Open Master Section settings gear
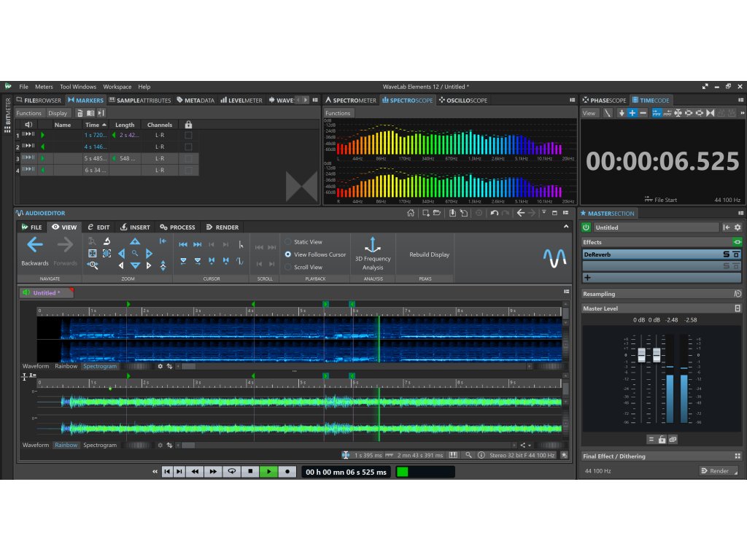The height and width of the screenshot is (560, 747). point(737,227)
